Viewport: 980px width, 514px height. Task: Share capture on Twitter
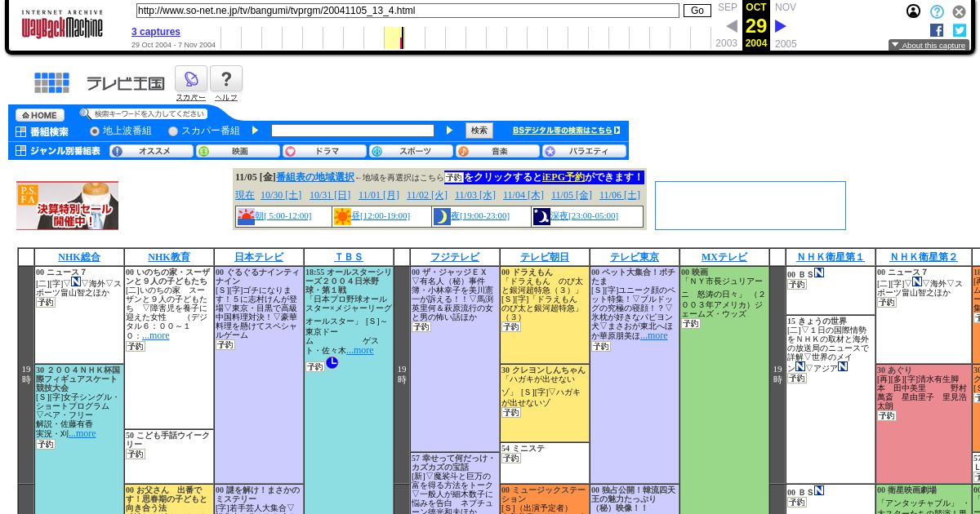(960, 30)
